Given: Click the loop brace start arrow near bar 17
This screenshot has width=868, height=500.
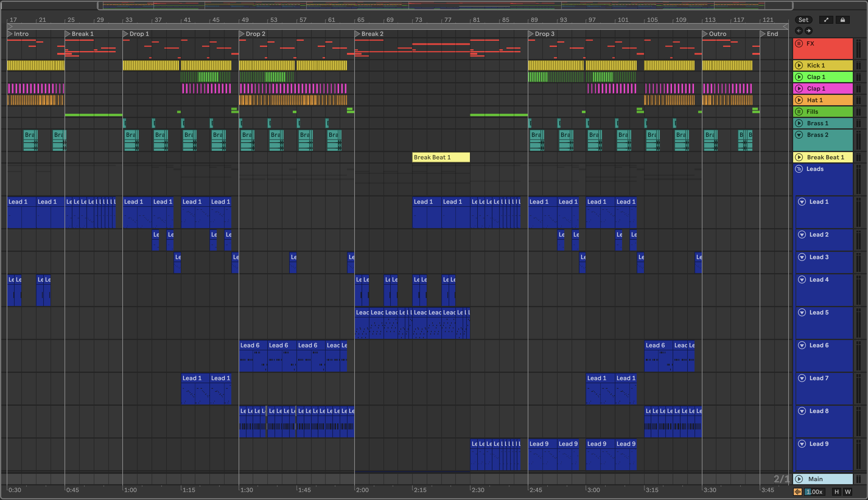Looking at the screenshot, I should 10,26.
